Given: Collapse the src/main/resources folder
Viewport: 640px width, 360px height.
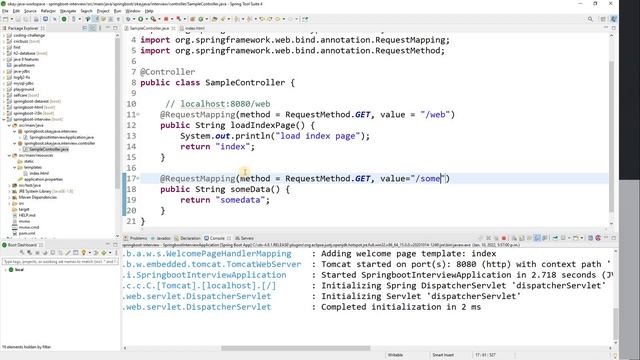Looking at the screenshot, I should click(x=9, y=155).
